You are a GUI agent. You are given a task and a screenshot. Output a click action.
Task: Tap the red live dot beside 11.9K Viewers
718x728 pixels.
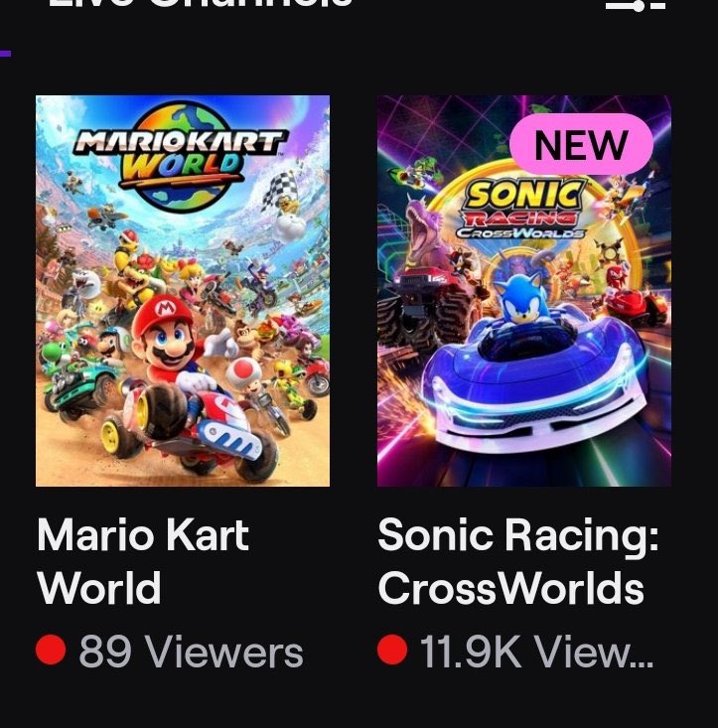pyautogui.click(x=392, y=652)
